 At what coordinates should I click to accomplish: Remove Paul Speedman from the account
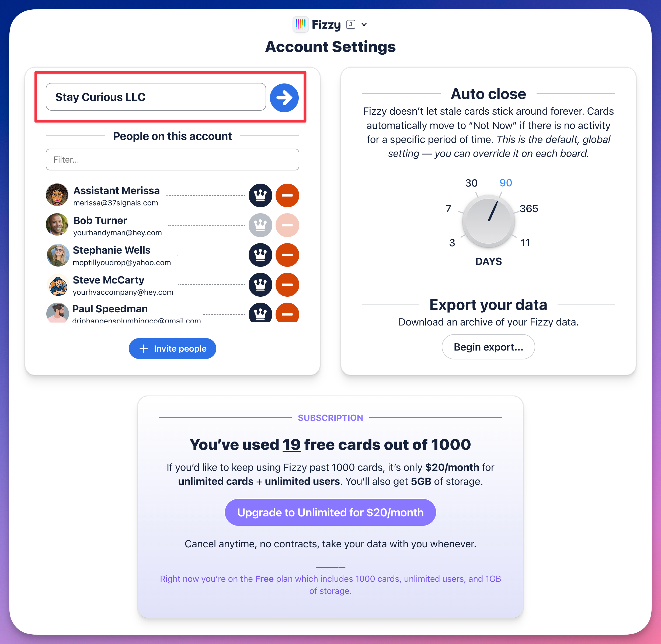287,314
